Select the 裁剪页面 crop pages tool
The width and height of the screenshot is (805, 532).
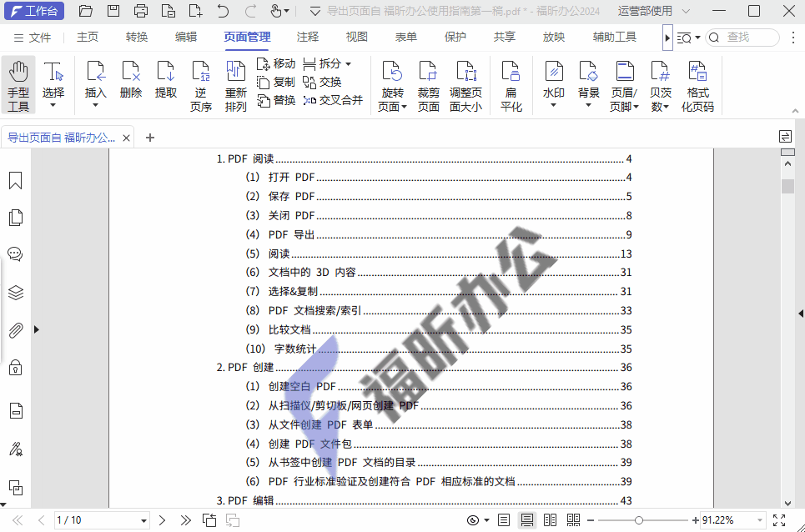428,83
